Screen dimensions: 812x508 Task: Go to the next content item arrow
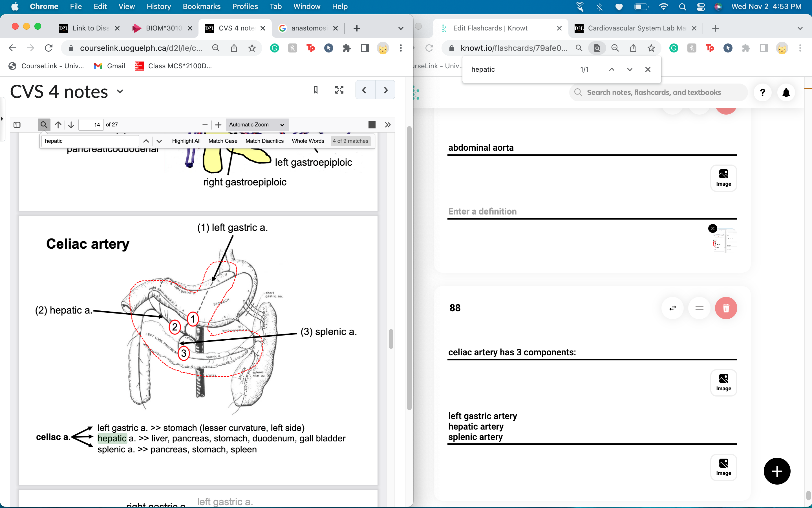[385, 90]
